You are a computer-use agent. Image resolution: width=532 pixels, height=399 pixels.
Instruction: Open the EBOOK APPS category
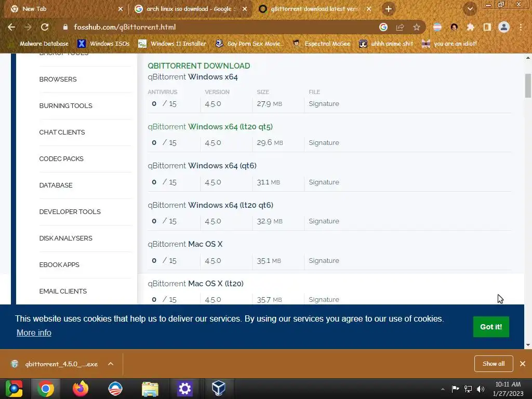tap(59, 264)
